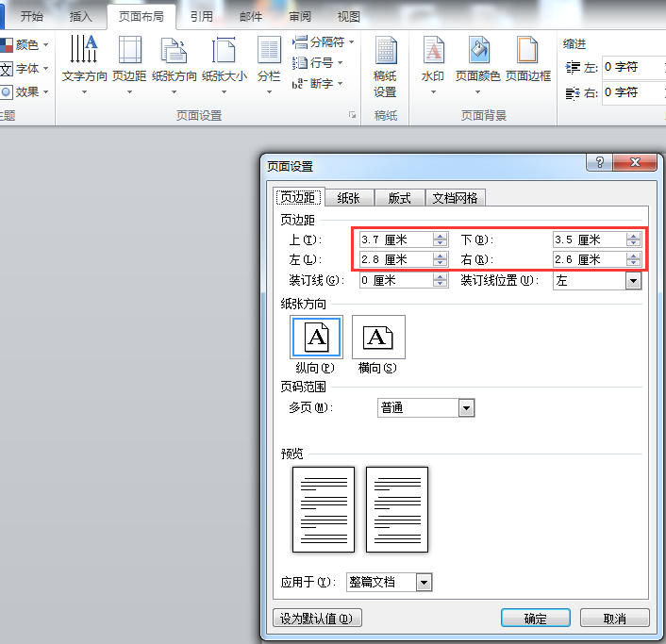Open the 页边距 margins ribbon icon
The height and width of the screenshot is (644, 666).
click(x=129, y=64)
